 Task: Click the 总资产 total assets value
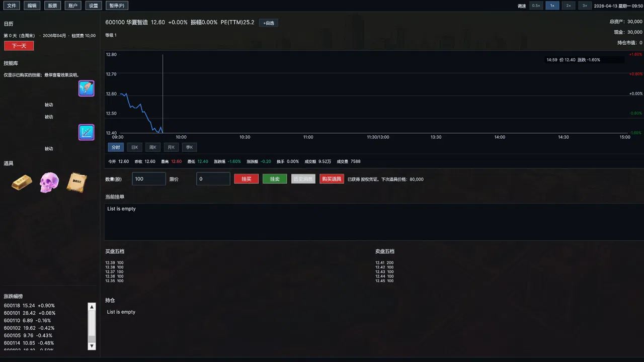(626, 22)
